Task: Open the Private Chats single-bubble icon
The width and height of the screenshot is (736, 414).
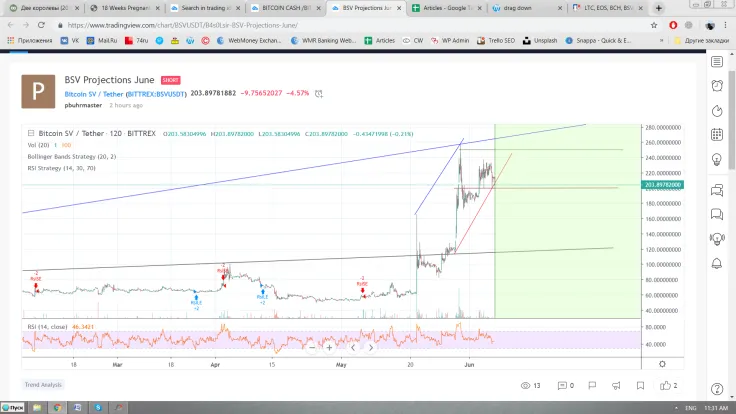Action: point(717,214)
